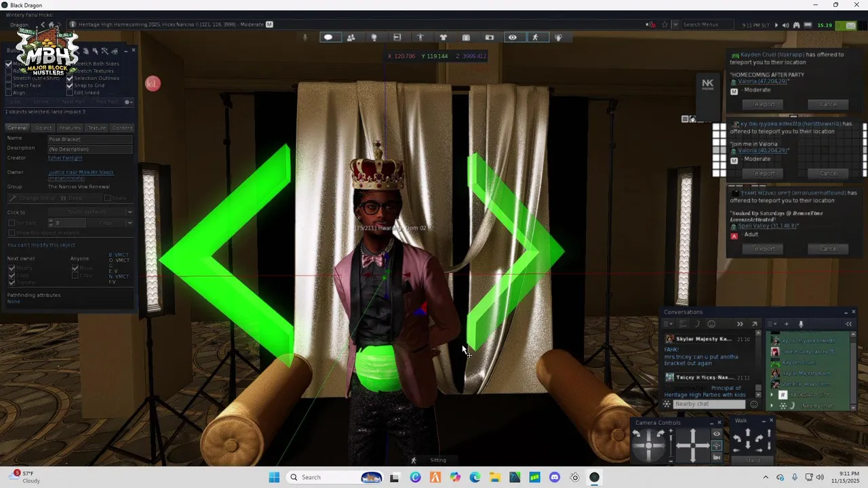Image resolution: width=868 pixels, height=488 pixels.
Task: Open the Conversations view options dropdown
Action: pyautogui.click(x=669, y=324)
